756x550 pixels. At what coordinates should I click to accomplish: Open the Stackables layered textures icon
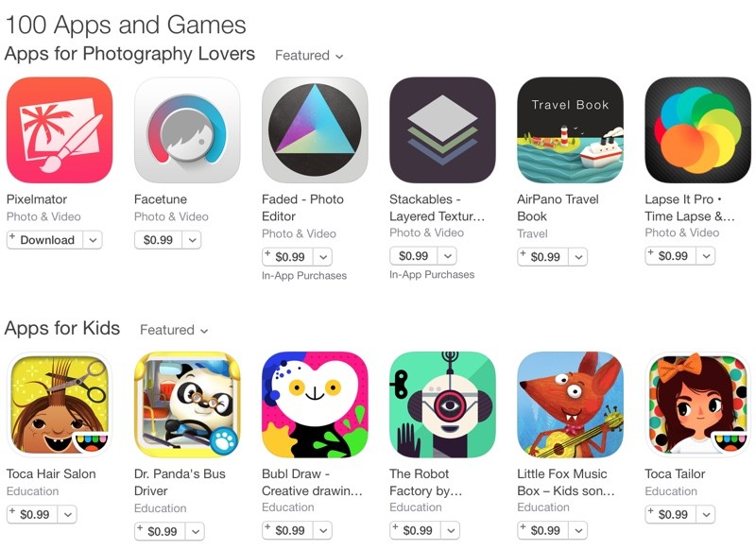442,129
